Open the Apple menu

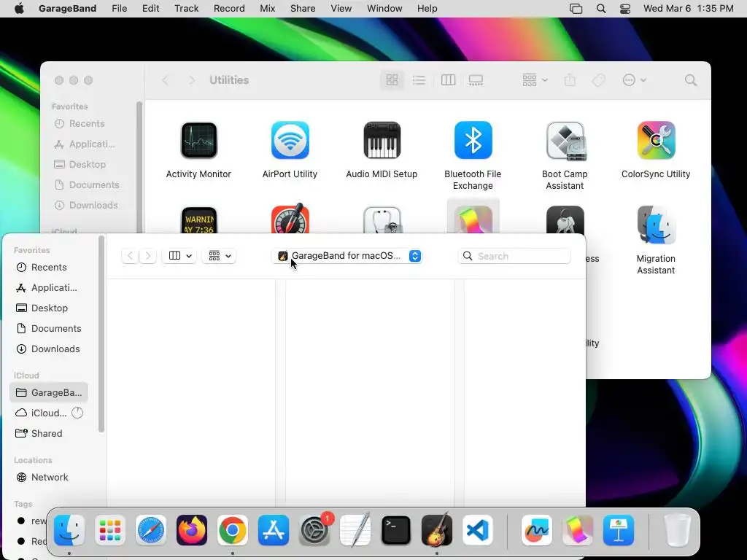19,9
